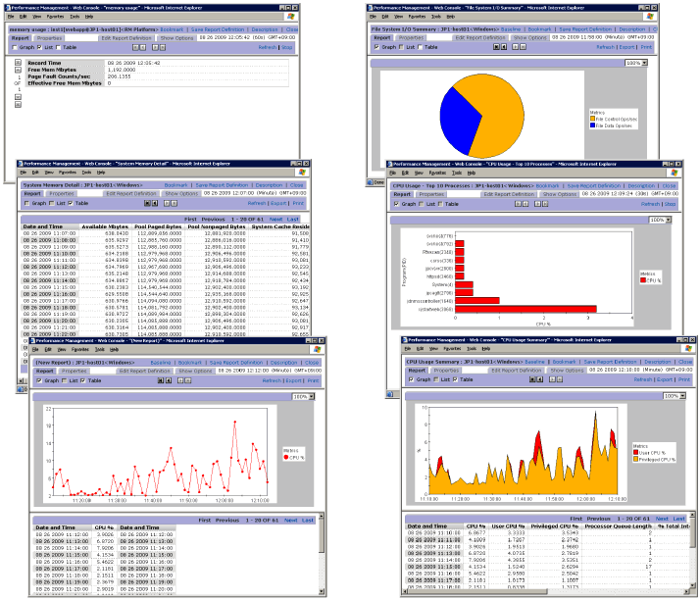The width and height of the screenshot is (700, 600).
Task: Click Next link in System Memory Detail table pager
Action: [x=275, y=220]
